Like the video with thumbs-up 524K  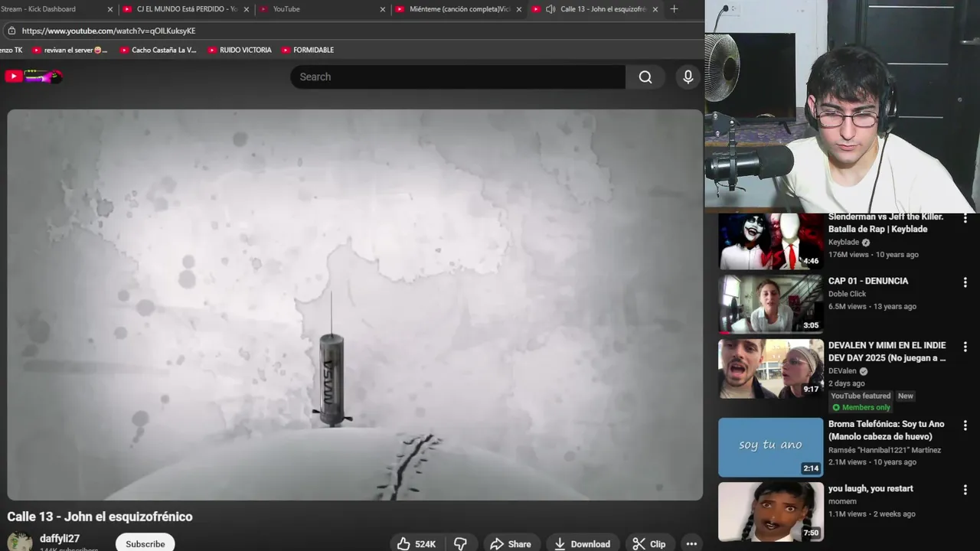tap(416, 543)
